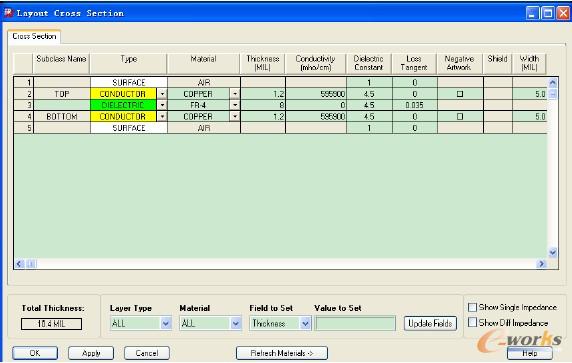572x363 pixels.
Task: Click the Value to Set input field
Action: [355, 323]
